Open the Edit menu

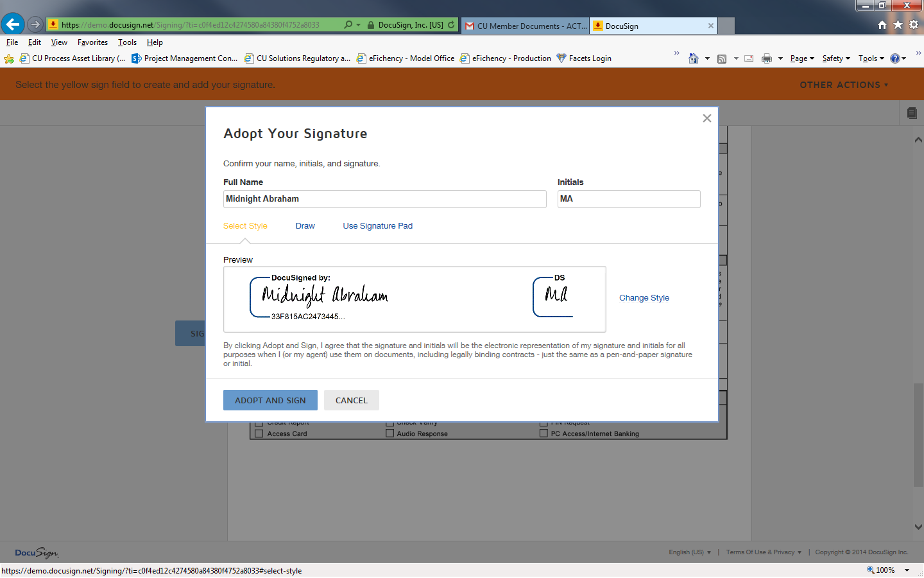35,42
